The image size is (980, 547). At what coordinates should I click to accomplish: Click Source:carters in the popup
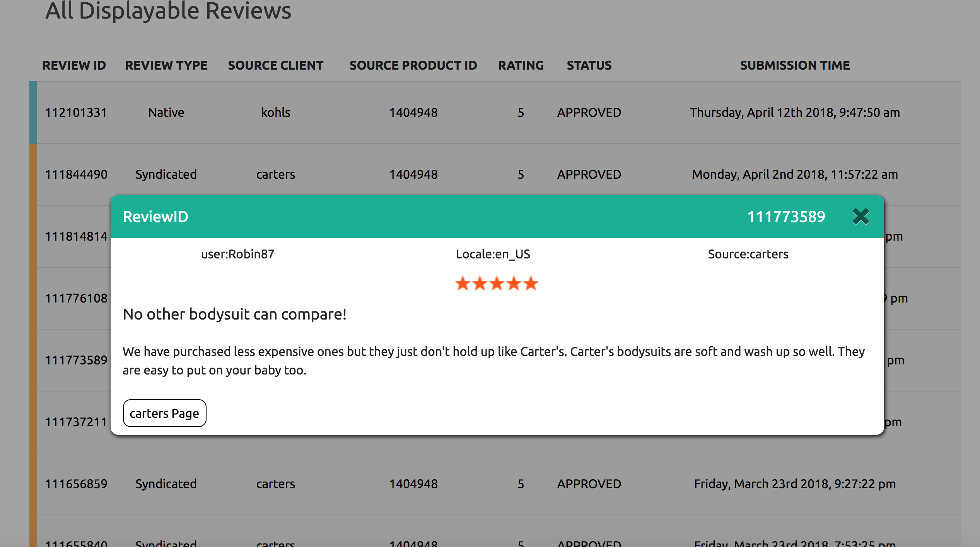pyautogui.click(x=748, y=254)
